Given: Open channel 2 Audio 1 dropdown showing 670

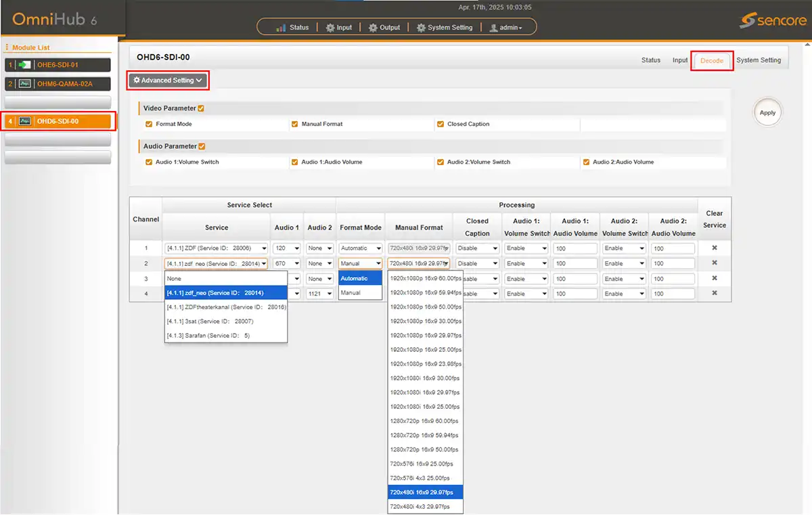Looking at the screenshot, I should (287, 263).
